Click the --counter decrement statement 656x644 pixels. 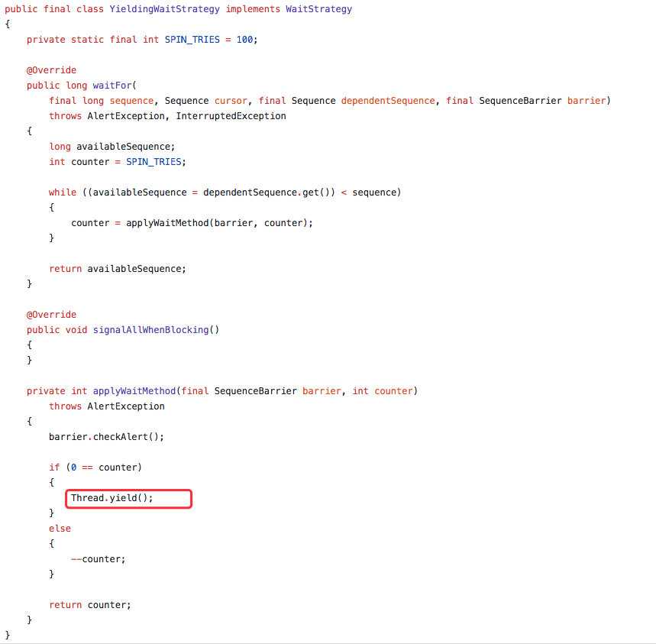[99, 559]
